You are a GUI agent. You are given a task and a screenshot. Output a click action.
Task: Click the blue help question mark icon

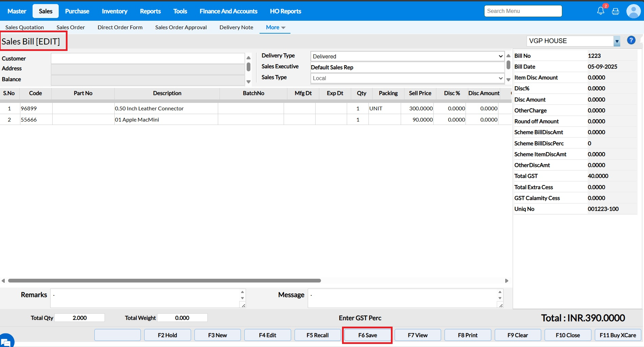click(631, 40)
